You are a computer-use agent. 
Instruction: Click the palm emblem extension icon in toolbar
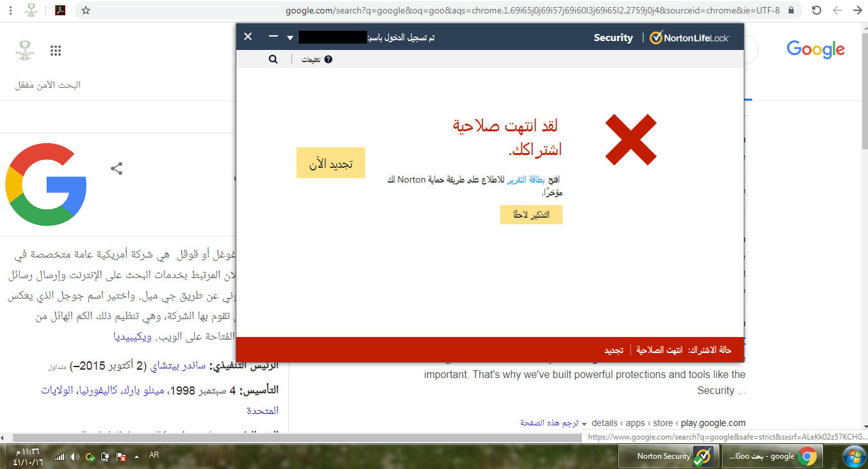pyautogui.click(x=32, y=10)
